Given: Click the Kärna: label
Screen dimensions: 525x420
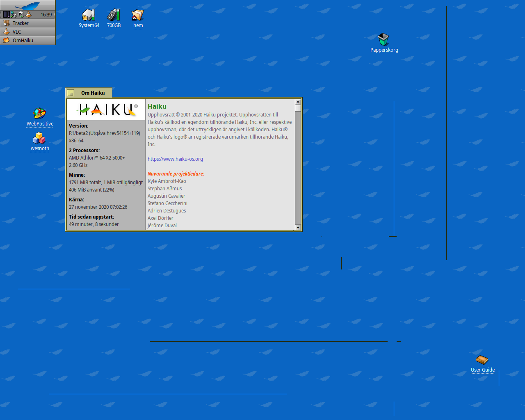Looking at the screenshot, I should coord(76,200).
